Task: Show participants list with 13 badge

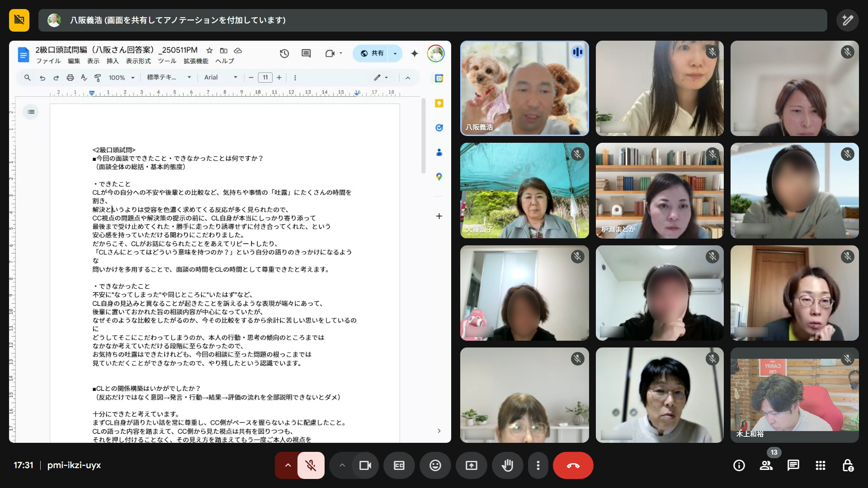Action: click(766, 465)
